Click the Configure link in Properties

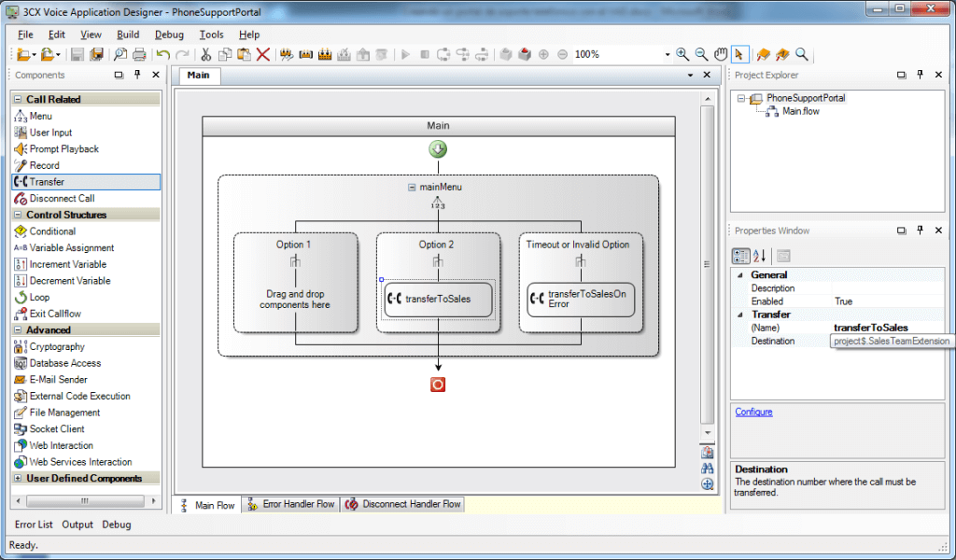753,412
